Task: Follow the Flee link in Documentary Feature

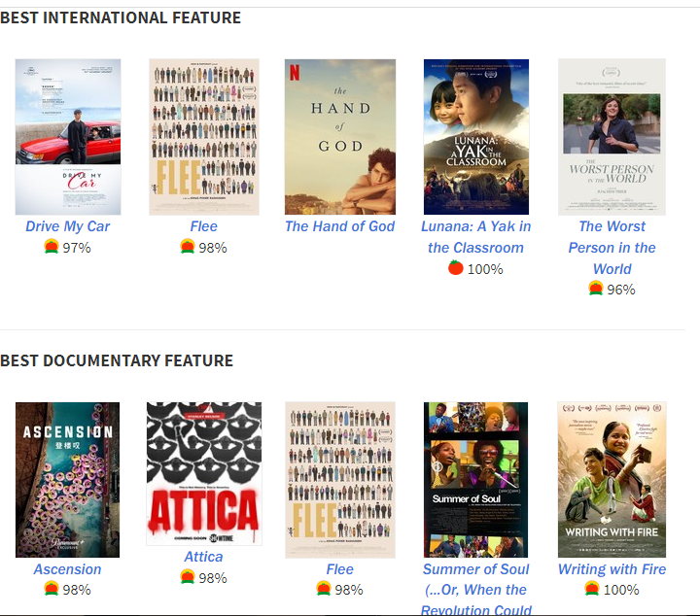Action: tap(339, 569)
